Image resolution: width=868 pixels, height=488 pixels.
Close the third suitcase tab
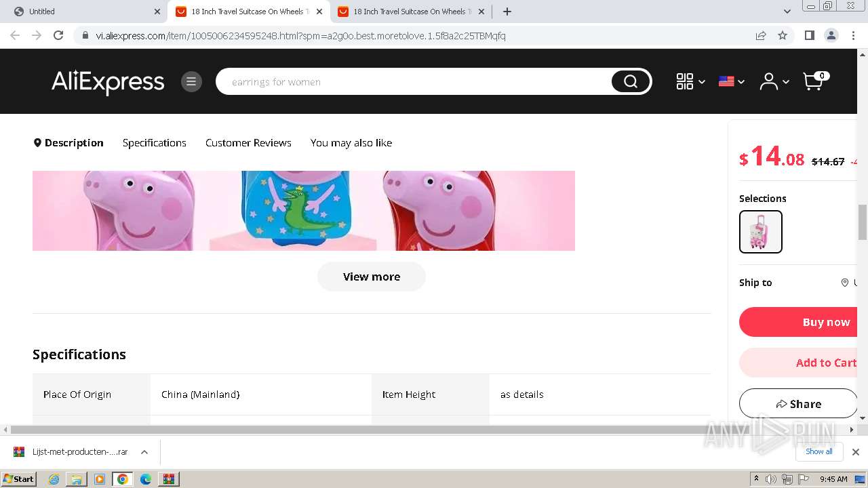coord(481,12)
